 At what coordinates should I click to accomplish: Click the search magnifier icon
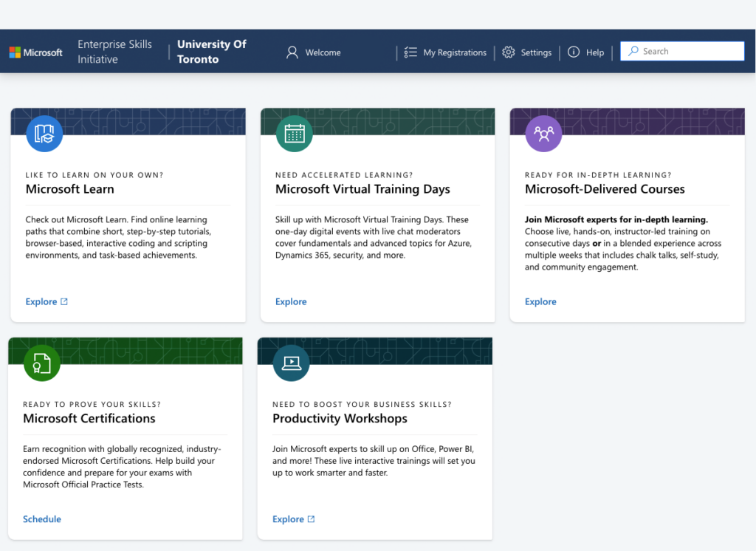click(x=633, y=51)
